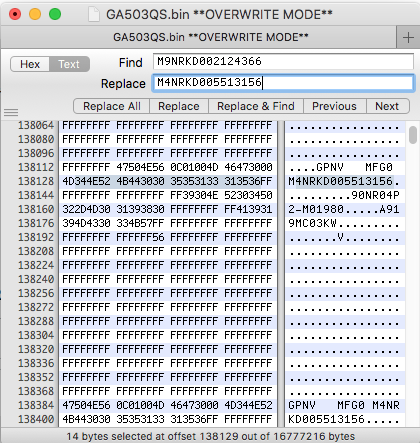Image resolution: width=420 pixels, height=443 pixels.
Task: Click hex bytes 47504E56 on row 138112
Action: (x=140, y=167)
